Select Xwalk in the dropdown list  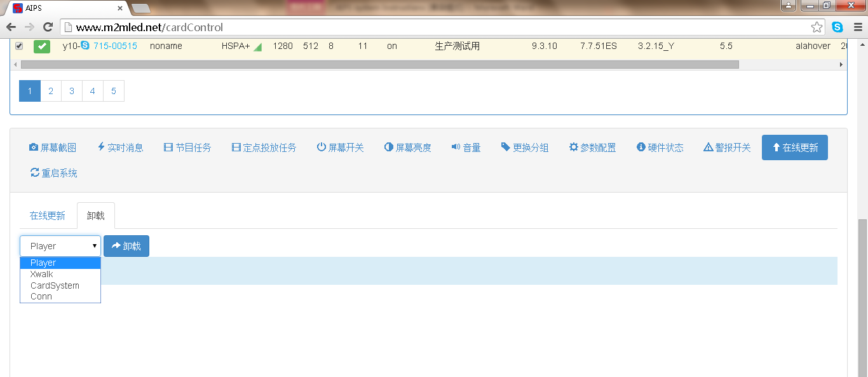coord(60,274)
